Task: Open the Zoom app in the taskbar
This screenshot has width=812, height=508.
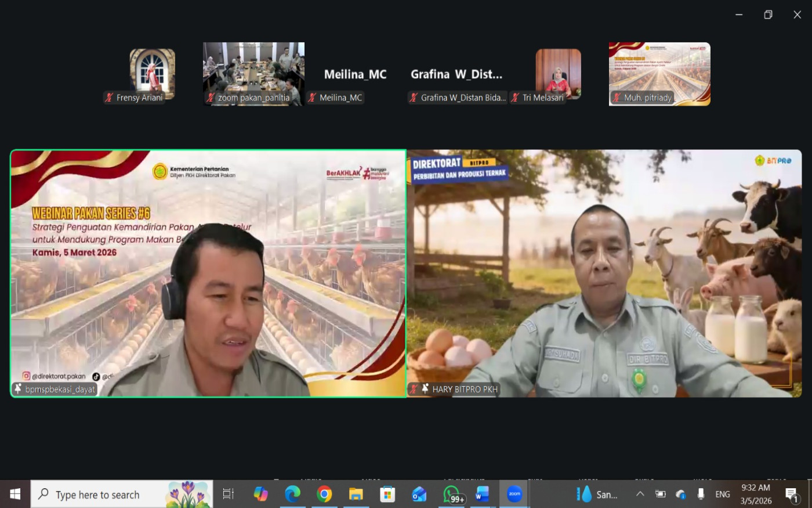Action: click(514, 494)
